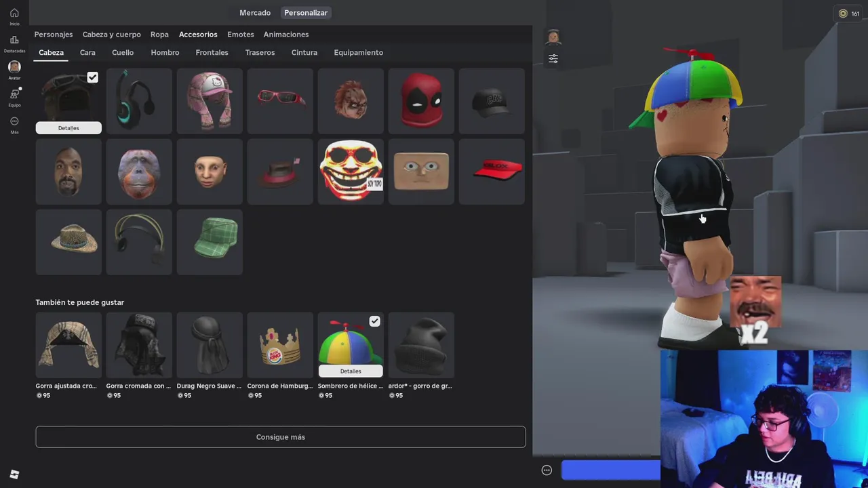
Task: Select the Cara subcategory tab
Action: 87,52
